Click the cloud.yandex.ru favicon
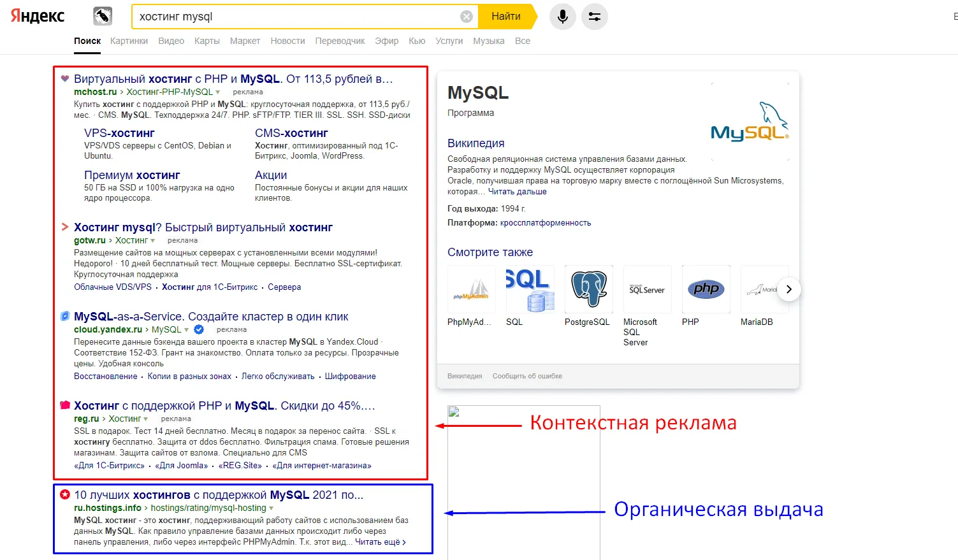The width and height of the screenshot is (958, 560). point(64,316)
